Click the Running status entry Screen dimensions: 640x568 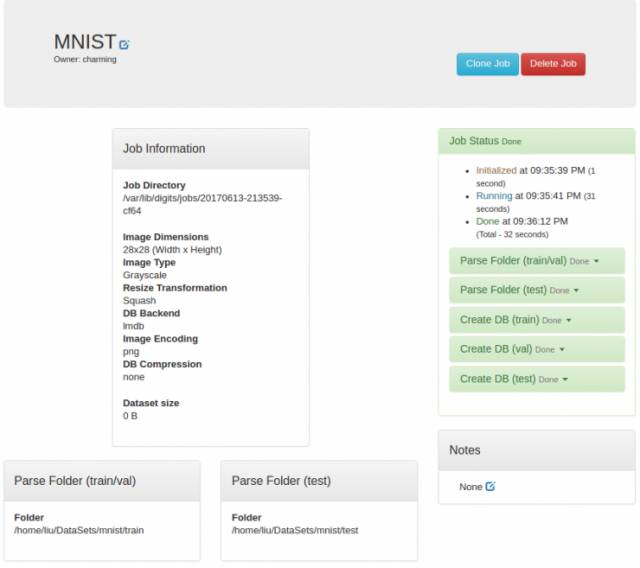tap(536, 202)
